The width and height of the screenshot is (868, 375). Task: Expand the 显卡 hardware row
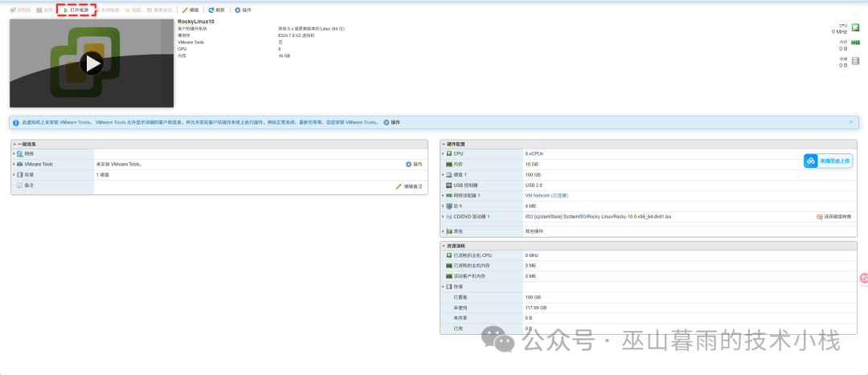(443, 206)
